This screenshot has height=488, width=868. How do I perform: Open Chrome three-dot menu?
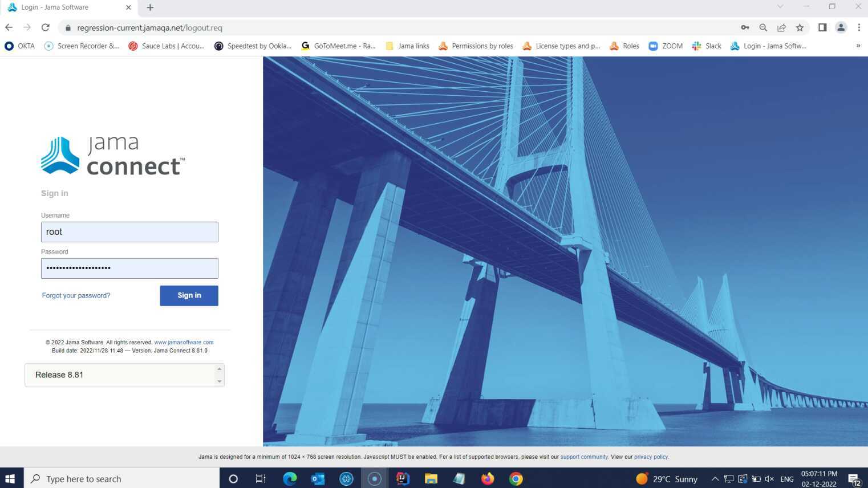point(858,27)
